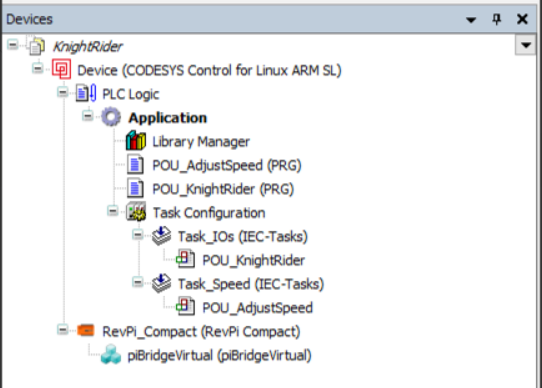Select Task_Speed (IEC-Tasks) label

tap(251, 284)
